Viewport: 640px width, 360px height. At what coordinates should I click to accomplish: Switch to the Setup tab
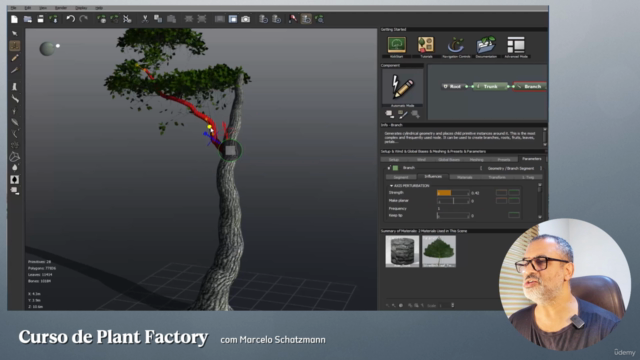tap(394, 160)
